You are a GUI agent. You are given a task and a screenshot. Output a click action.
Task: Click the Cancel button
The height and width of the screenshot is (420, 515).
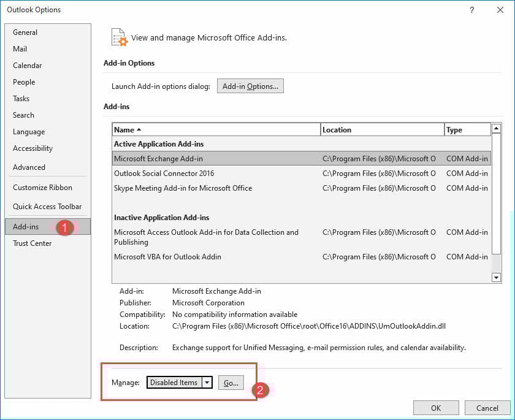pos(487,408)
